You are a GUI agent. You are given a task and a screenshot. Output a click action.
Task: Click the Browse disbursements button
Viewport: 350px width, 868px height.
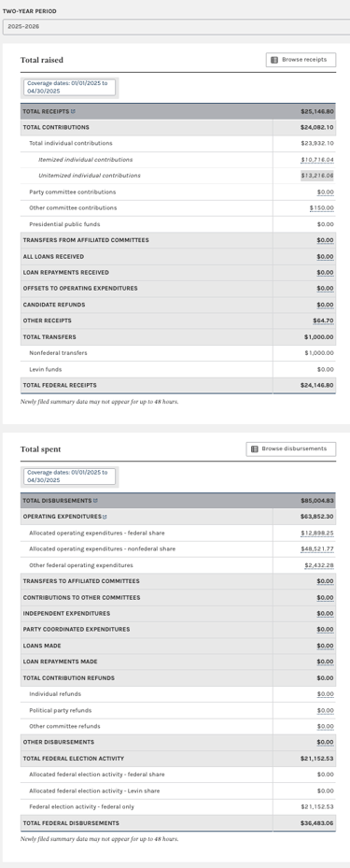(291, 448)
